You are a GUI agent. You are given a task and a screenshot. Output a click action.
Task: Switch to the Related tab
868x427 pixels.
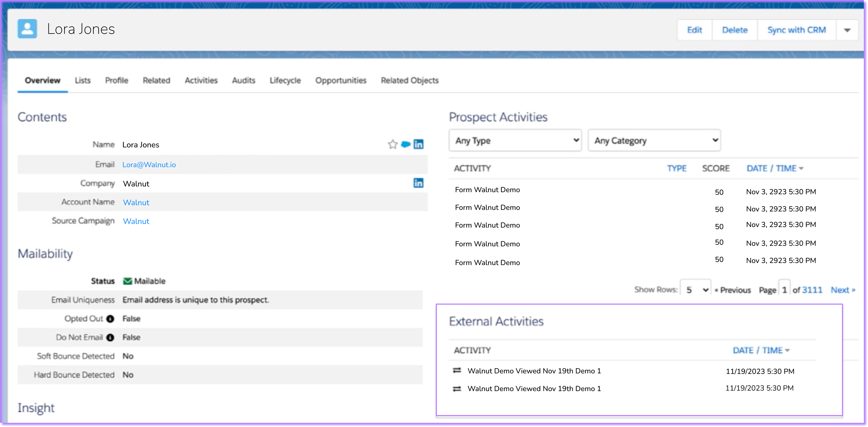pos(156,80)
